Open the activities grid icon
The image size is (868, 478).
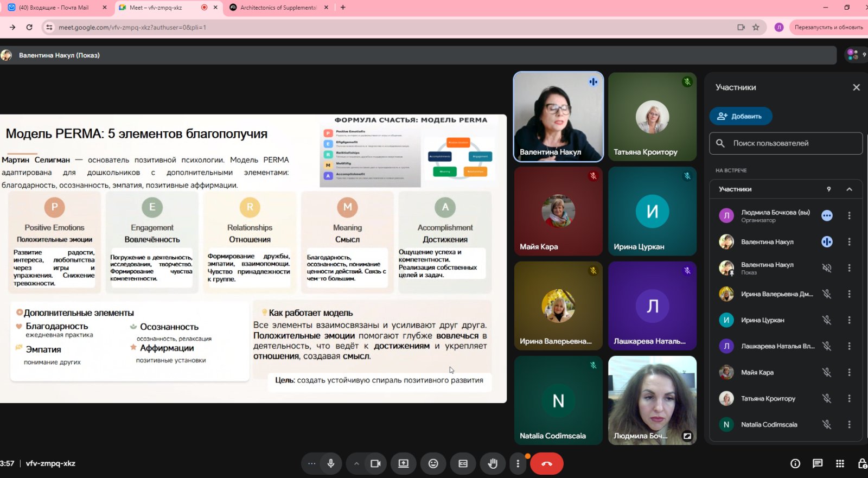pos(840,463)
